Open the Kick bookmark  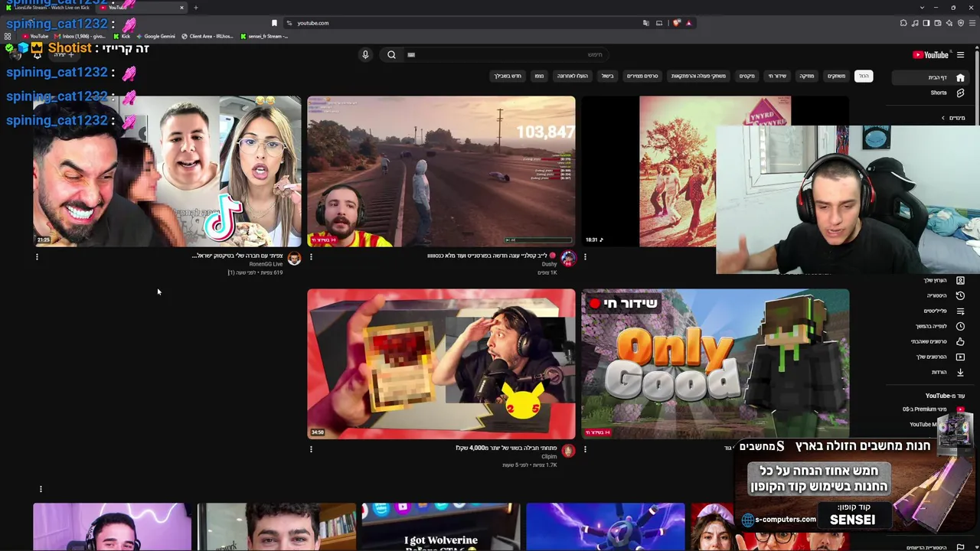tap(122, 36)
